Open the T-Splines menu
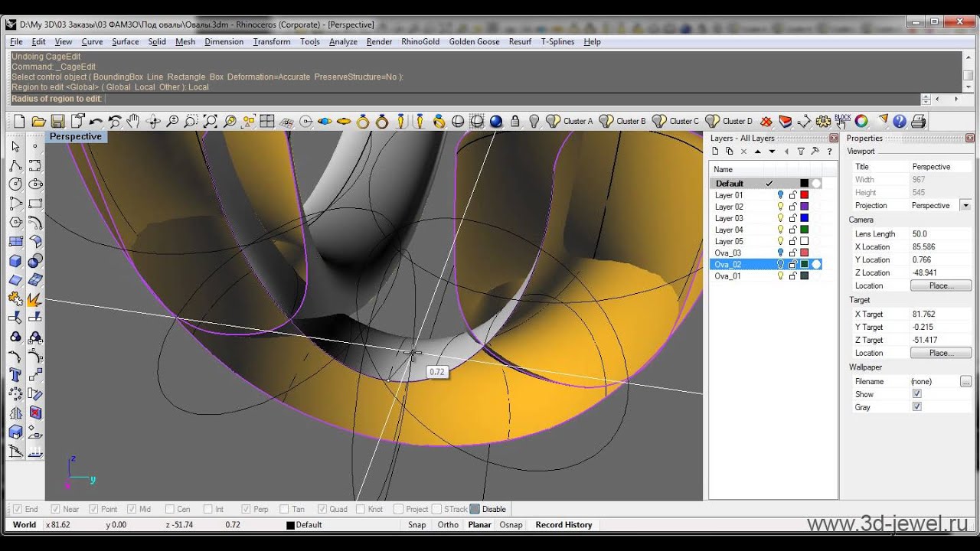 pyautogui.click(x=557, y=41)
